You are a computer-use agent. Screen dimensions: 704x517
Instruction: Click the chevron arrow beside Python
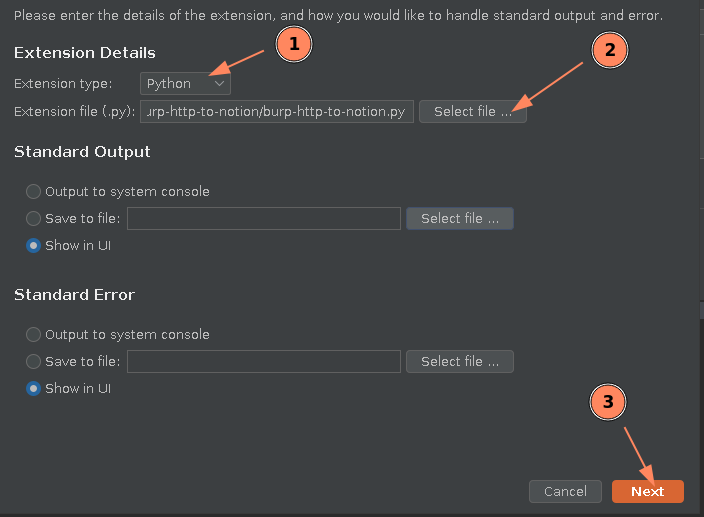point(219,84)
